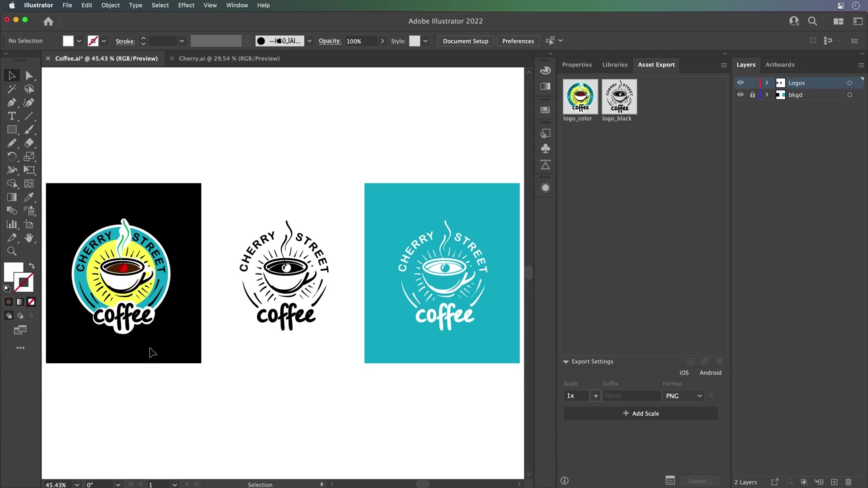Open the Swatches panel from the right dock
Screen dimensions: 868x488
tap(546, 110)
